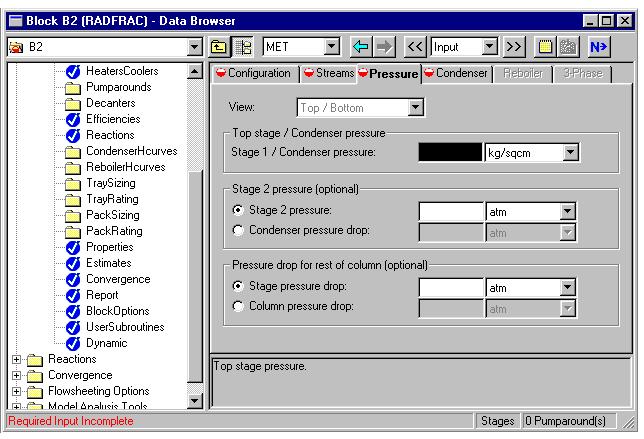Click the ReboilerHcurves folder icon
Screen dimensions: 644x439
(x=73, y=168)
